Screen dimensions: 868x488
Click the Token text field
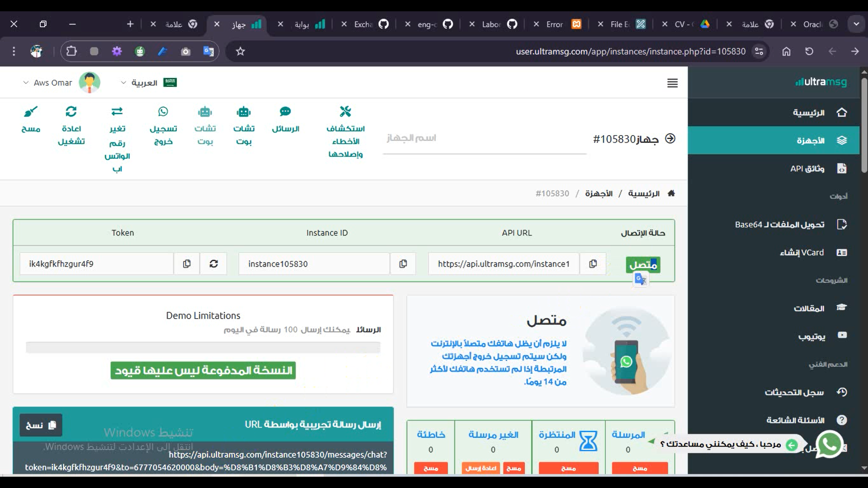click(x=97, y=264)
